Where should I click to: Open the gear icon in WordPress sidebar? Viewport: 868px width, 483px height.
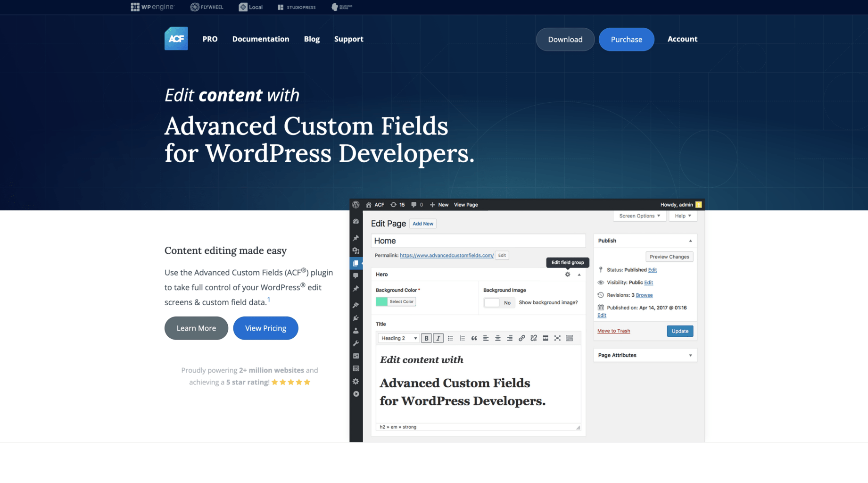coord(356,381)
